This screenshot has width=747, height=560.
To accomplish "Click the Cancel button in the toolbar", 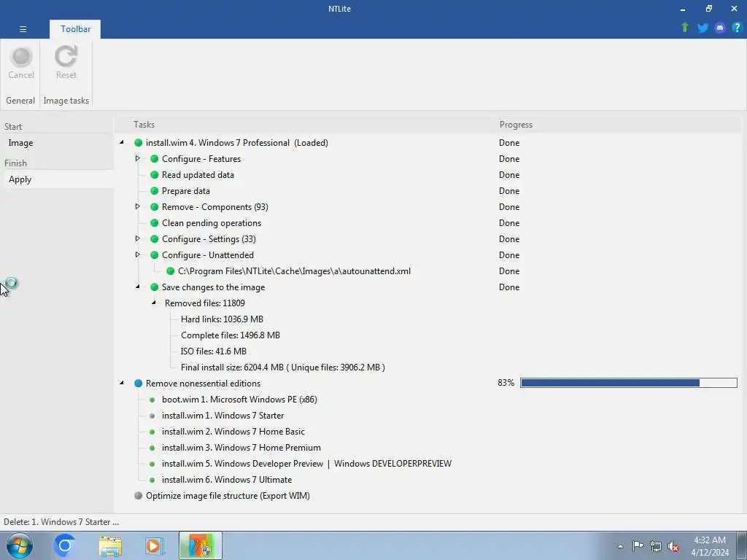I will tap(21, 63).
